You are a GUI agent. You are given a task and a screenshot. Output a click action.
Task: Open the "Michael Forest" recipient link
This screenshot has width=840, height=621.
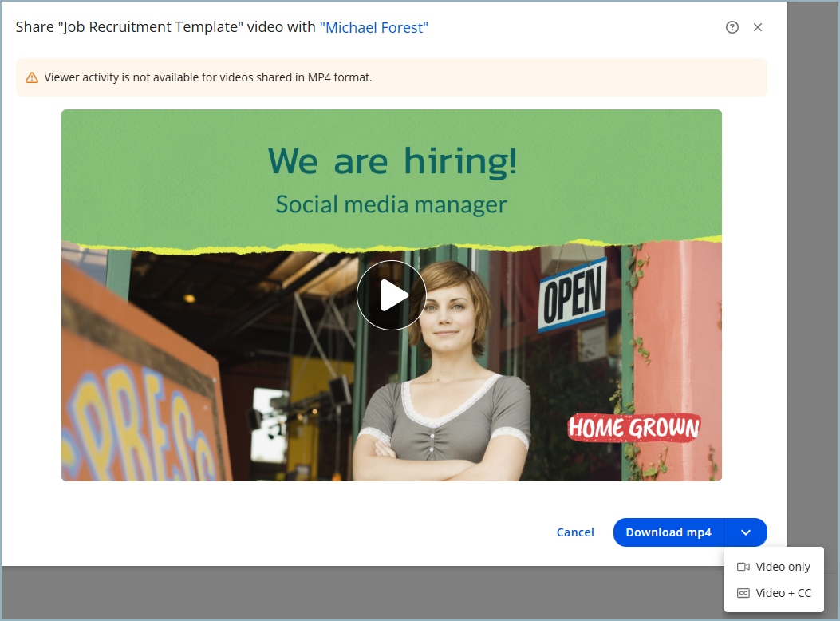[373, 28]
